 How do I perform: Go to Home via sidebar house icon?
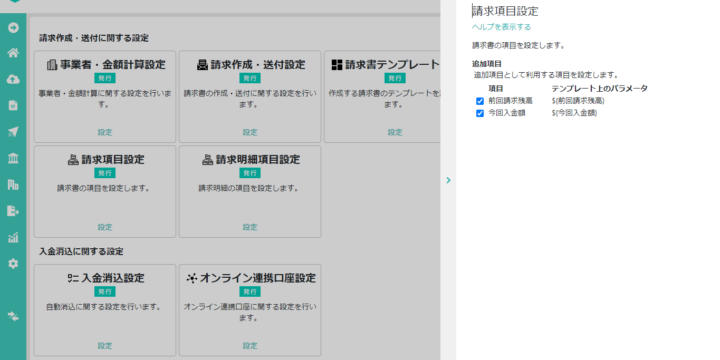(13, 53)
